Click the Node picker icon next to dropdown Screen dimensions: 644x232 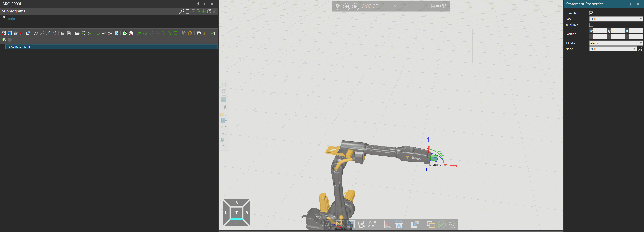point(640,49)
